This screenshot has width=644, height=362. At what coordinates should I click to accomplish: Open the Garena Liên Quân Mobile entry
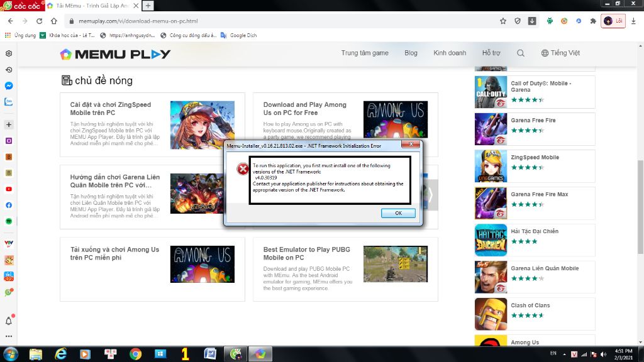click(535, 277)
